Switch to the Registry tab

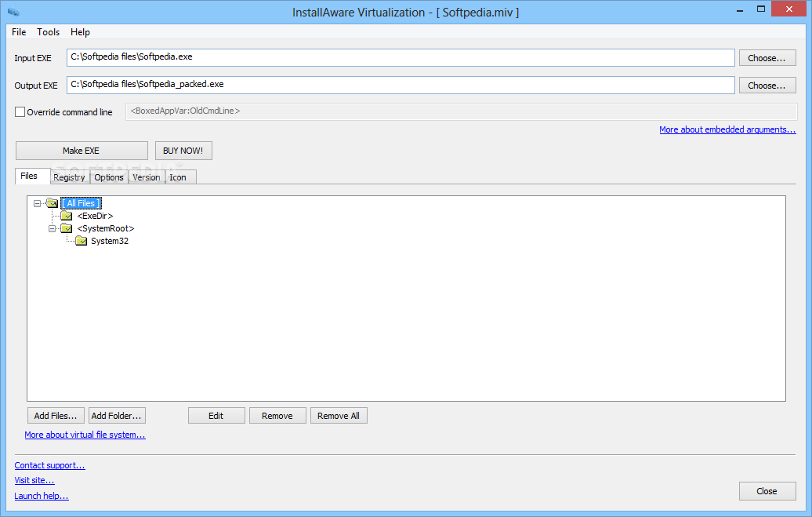click(69, 177)
